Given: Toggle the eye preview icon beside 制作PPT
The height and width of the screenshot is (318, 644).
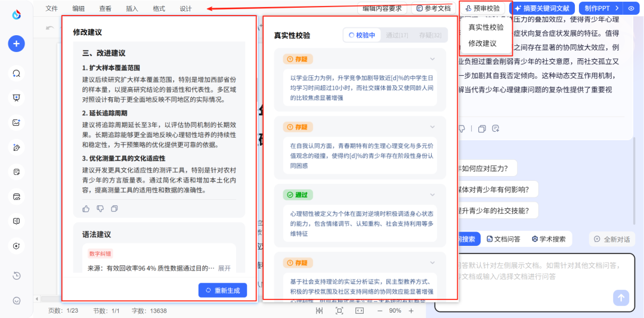Looking at the screenshot, I should tap(631, 8).
